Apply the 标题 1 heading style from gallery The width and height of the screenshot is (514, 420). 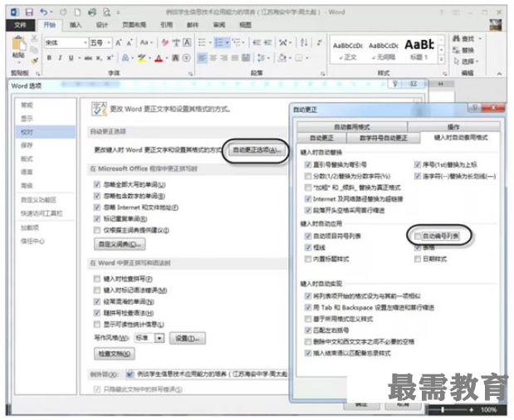coord(419,50)
